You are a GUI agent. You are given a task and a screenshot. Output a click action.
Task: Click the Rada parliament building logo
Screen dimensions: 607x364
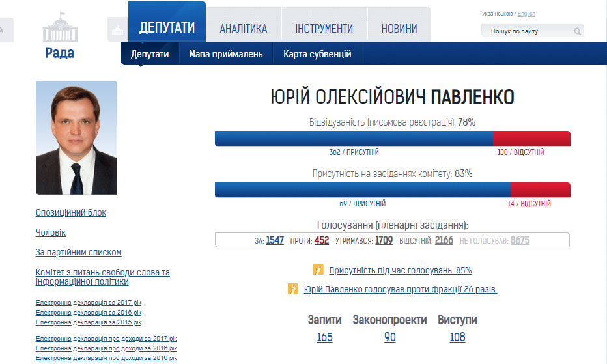coord(60,35)
